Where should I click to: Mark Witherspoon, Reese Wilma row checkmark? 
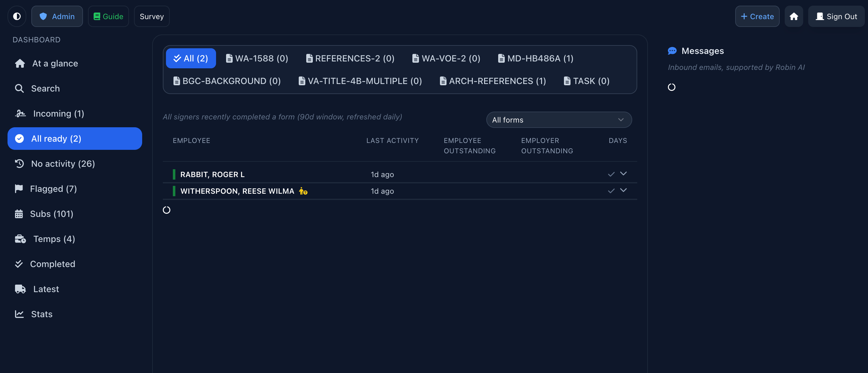[611, 191]
